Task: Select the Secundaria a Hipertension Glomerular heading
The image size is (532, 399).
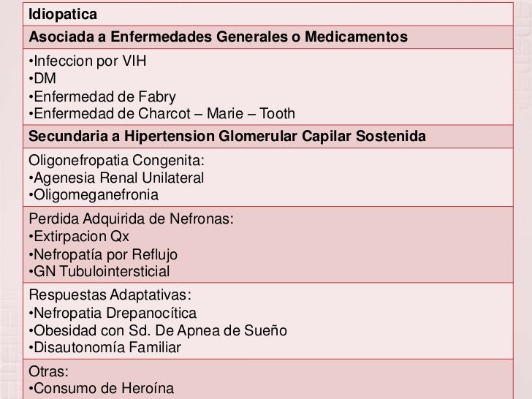Action: [227, 136]
